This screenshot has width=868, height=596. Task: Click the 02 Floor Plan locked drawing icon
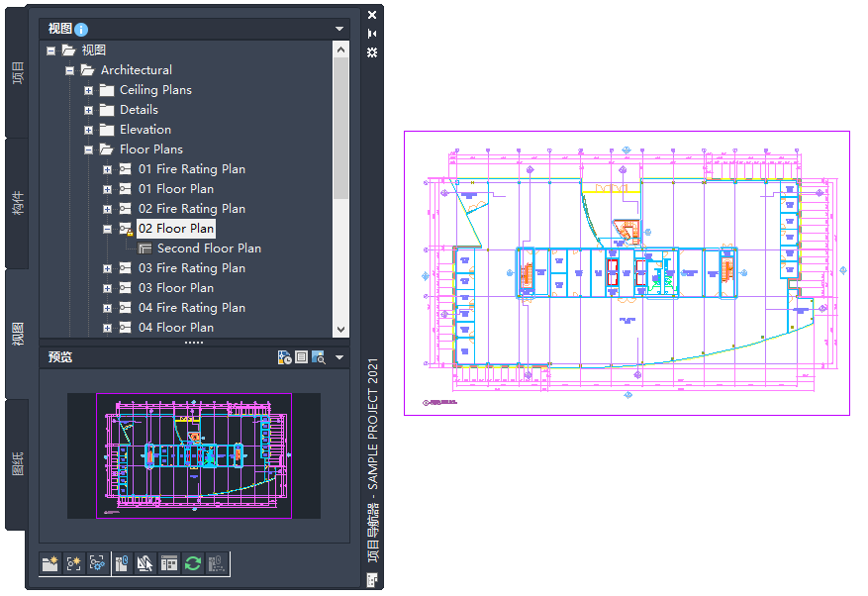click(127, 229)
